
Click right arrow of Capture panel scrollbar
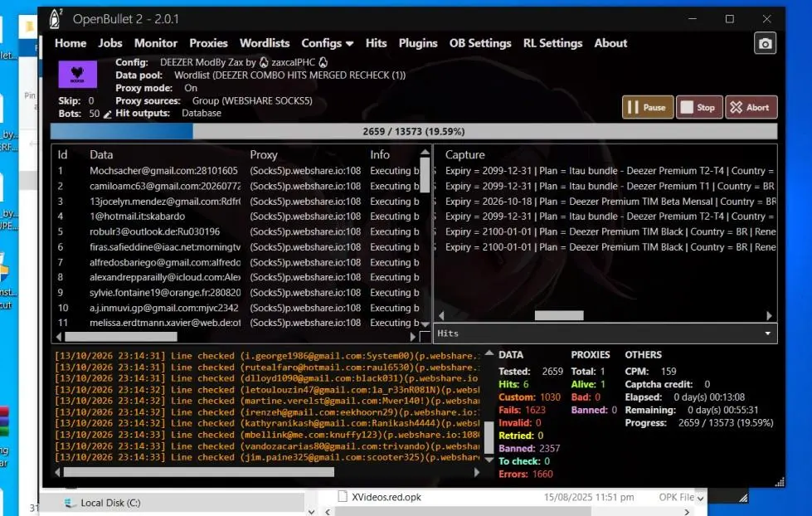click(x=769, y=315)
